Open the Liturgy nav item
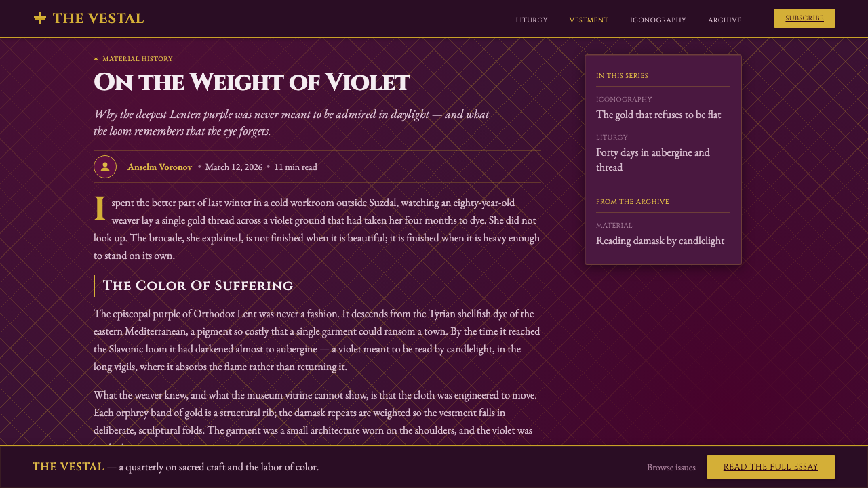Image resolution: width=868 pixels, height=488 pixels. pyautogui.click(x=532, y=20)
